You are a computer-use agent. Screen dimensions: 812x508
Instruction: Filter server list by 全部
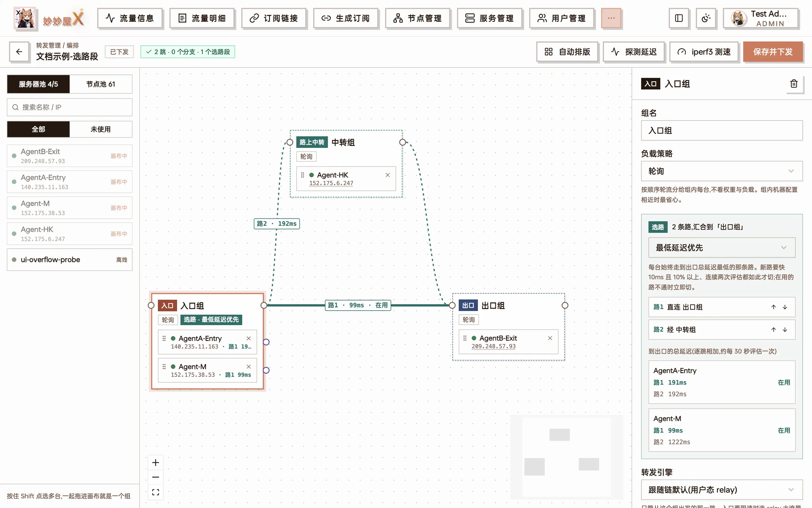point(38,129)
